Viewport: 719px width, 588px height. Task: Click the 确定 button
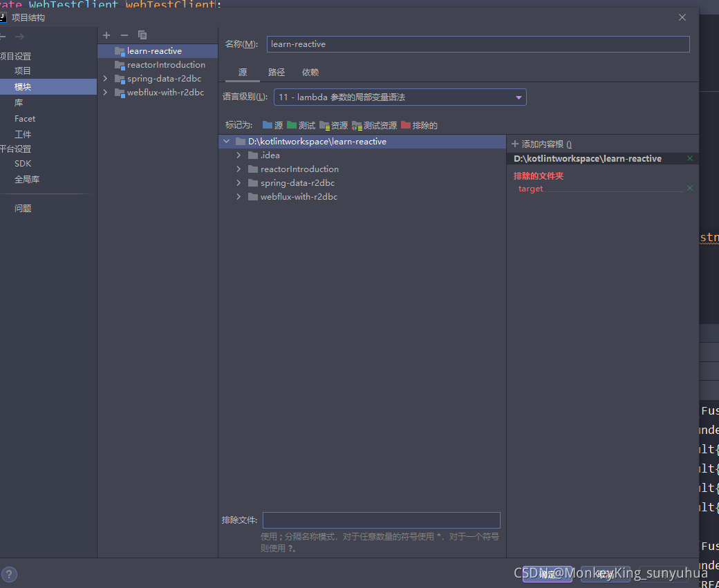548,574
